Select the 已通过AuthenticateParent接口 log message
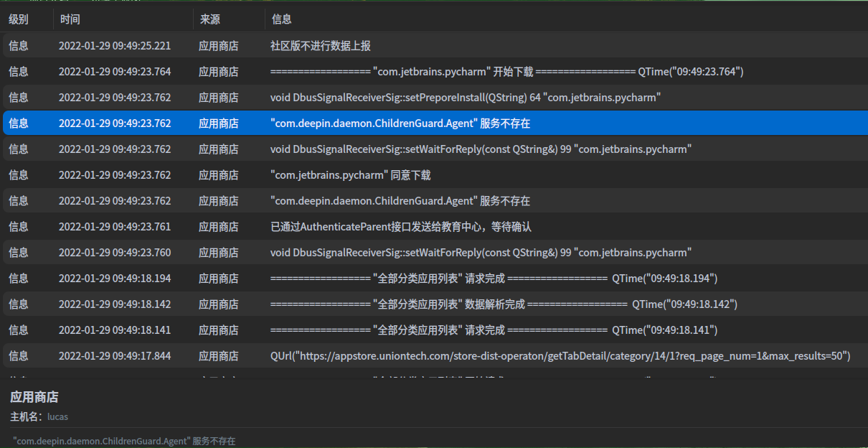The image size is (868, 448). click(401, 227)
